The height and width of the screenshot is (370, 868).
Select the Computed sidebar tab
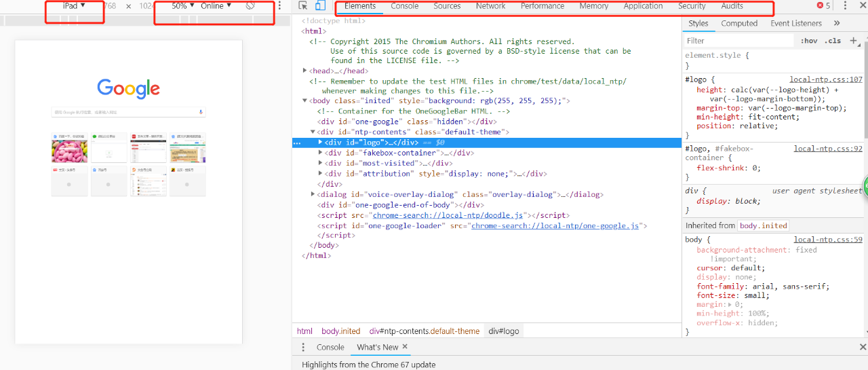(739, 23)
